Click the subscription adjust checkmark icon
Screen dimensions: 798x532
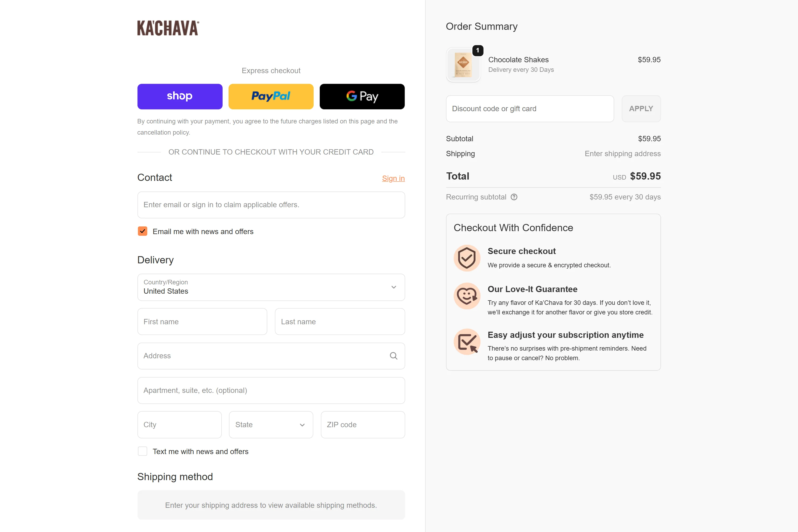[x=467, y=342]
